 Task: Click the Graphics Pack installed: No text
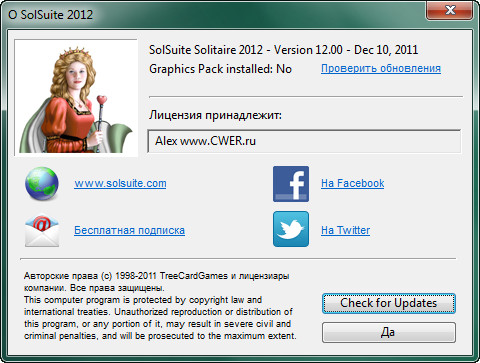[x=220, y=69]
